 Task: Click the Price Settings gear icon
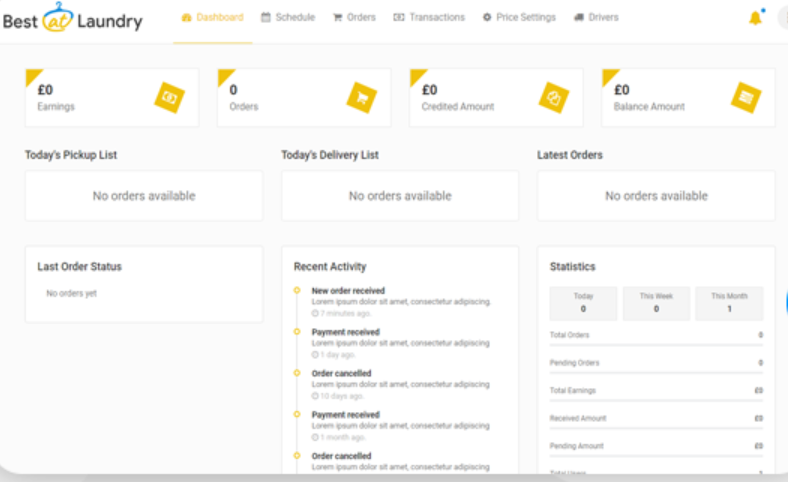point(487,18)
